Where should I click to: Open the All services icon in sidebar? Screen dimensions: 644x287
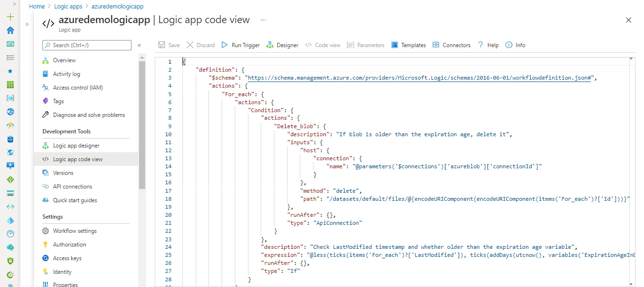(10, 57)
